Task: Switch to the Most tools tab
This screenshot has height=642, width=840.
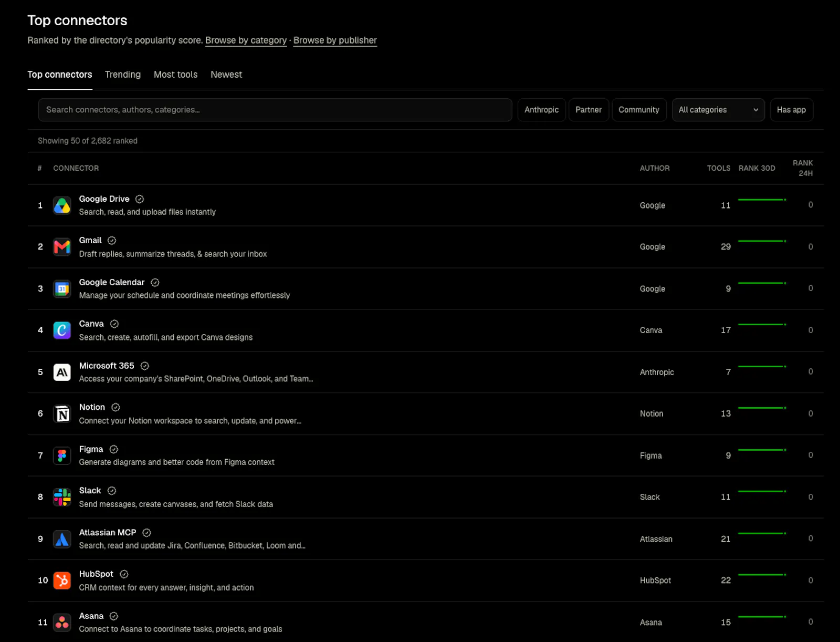Action: pyautogui.click(x=176, y=75)
